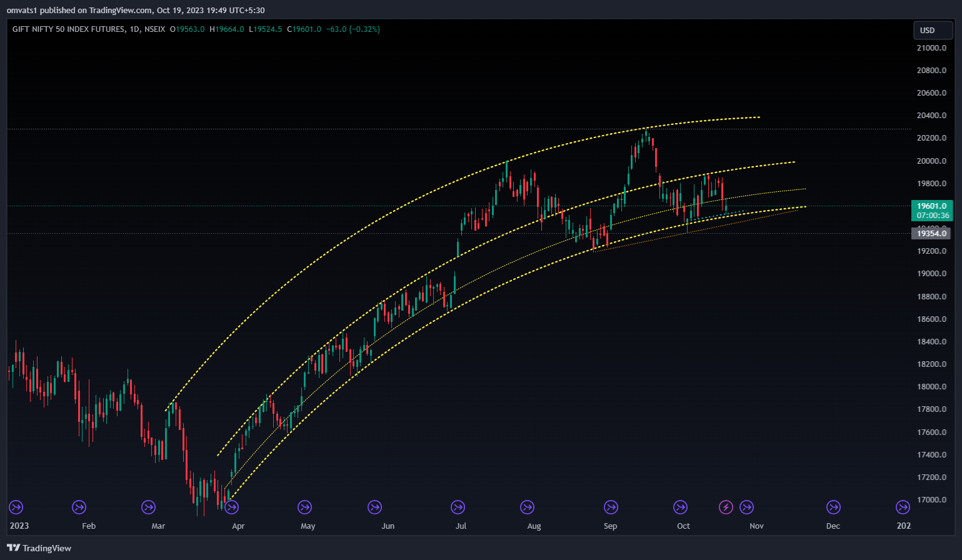Click the Dec label on the time axis

click(833, 526)
